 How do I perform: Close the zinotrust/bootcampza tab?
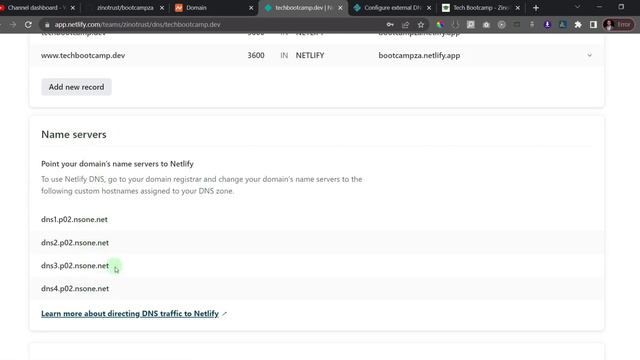pos(162,8)
